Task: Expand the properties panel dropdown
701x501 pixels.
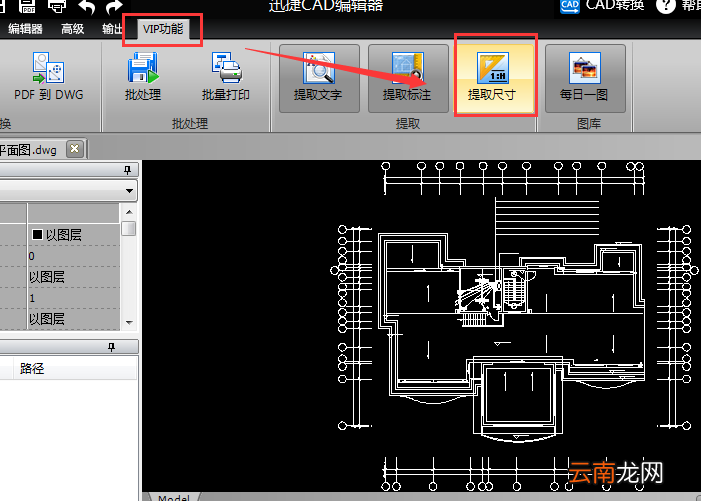Action: (129, 191)
